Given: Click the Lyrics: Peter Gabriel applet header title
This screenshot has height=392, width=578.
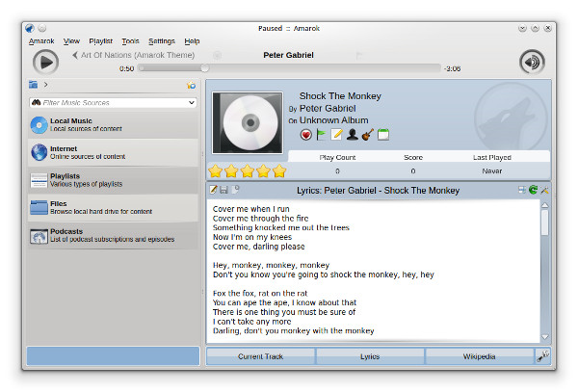Looking at the screenshot, I should (x=378, y=191).
